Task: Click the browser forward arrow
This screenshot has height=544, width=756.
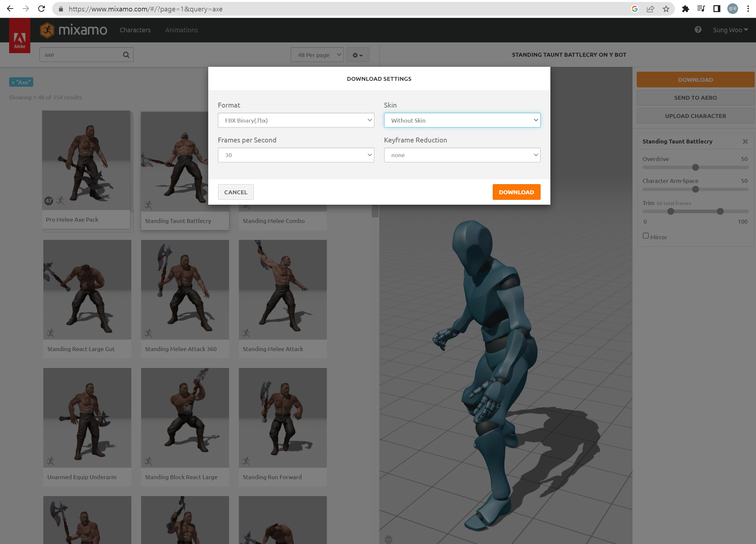Action: point(26,9)
